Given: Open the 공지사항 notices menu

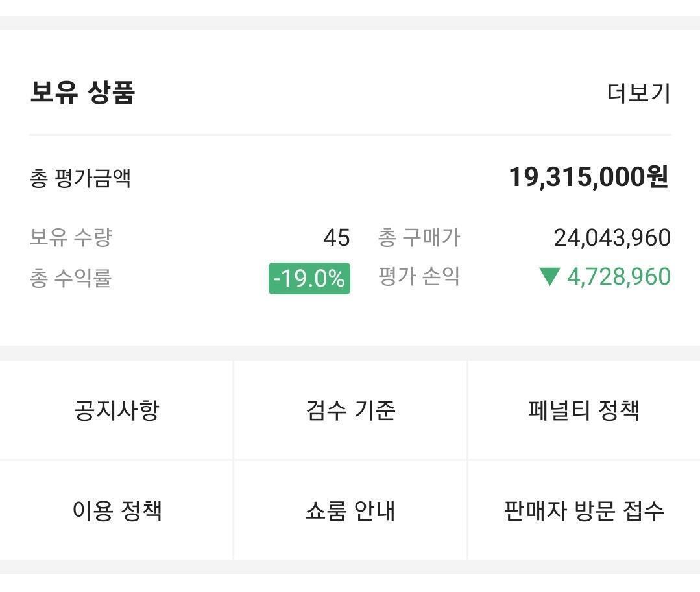Looking at the screenshot, I should pos(117,410).
